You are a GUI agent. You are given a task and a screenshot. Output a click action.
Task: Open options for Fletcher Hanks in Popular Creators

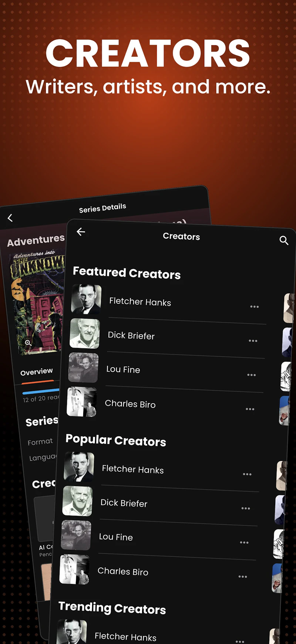tap(247, 474)
